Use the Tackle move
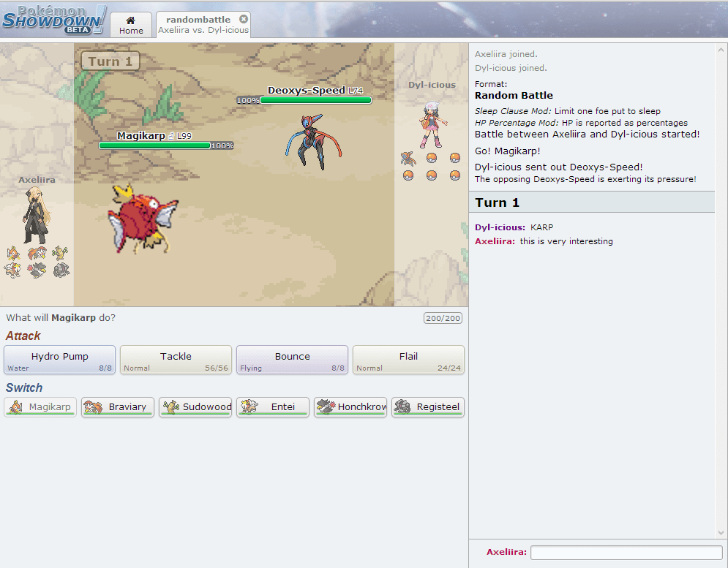The image size is (728, 568). point(176,360)
